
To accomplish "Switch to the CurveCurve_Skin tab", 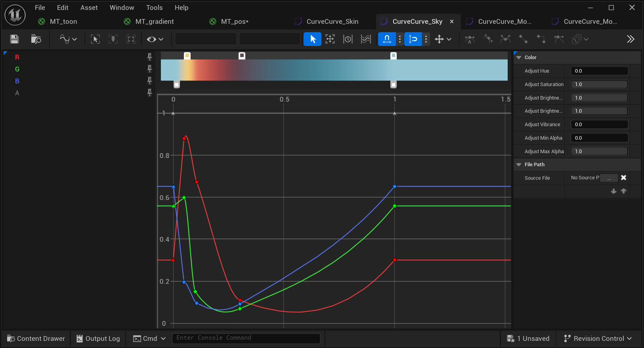I will 332,21.
